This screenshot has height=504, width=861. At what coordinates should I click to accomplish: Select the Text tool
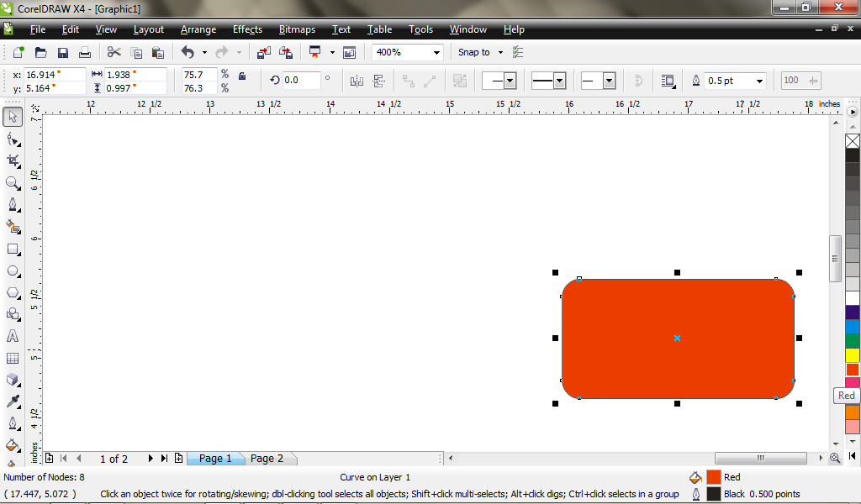13,336
